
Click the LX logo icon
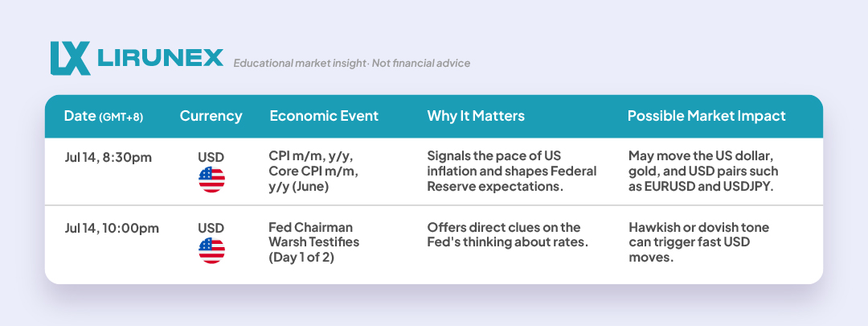70,58
